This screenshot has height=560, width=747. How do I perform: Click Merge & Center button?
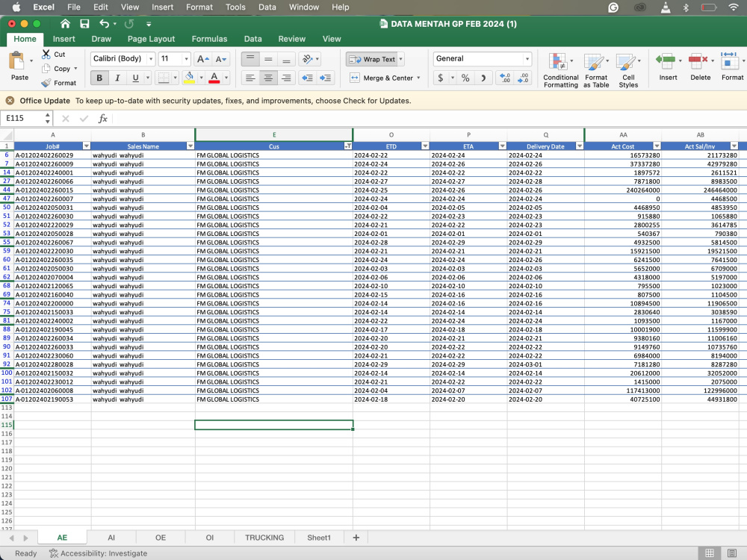point(382,78)
